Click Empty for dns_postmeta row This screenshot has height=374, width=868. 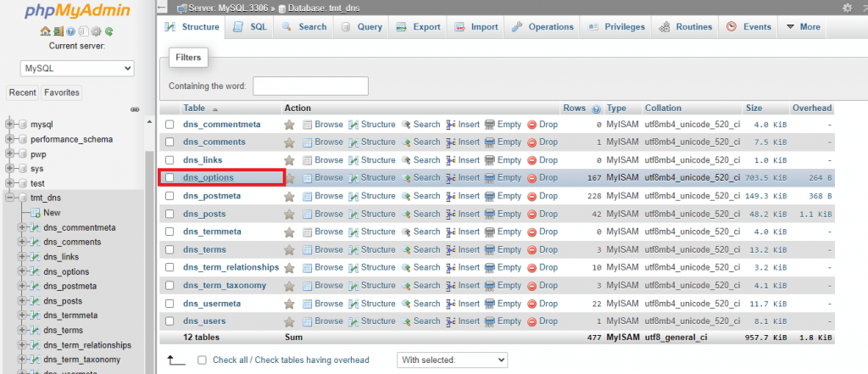click(x=503, y=196)
